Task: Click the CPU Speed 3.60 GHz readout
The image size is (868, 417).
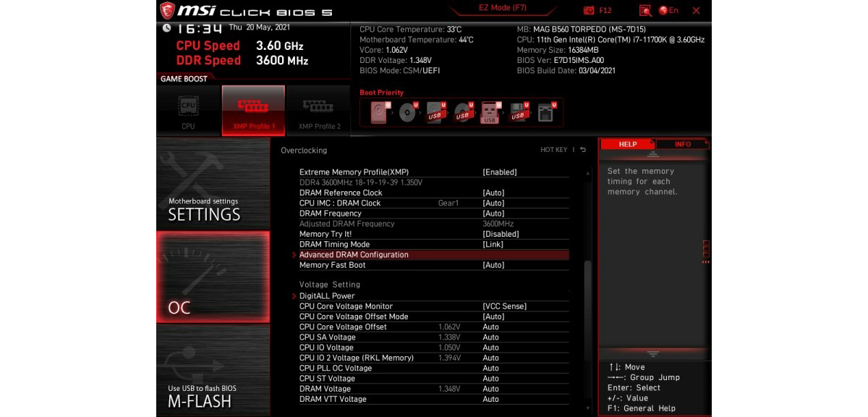Action: [240, 46]
